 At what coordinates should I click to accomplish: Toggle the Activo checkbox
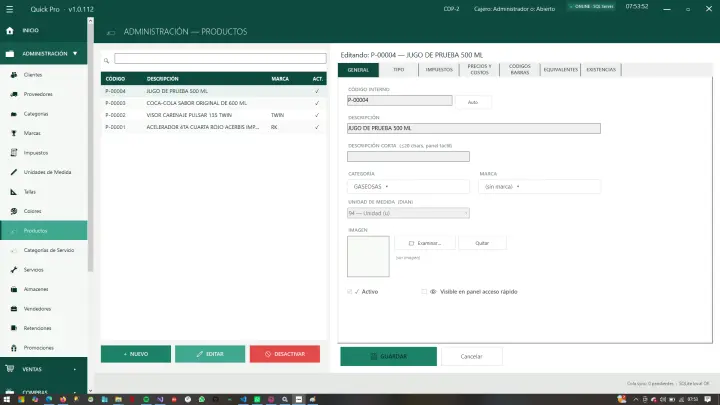tap(350, 292)
